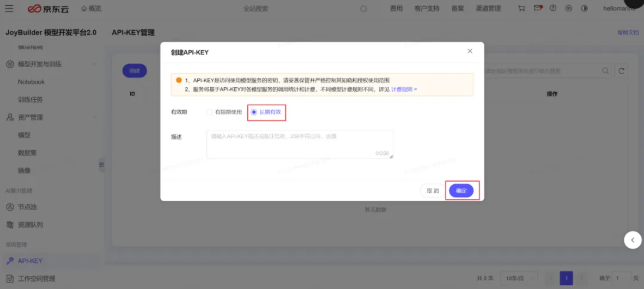The width and height of the screenshot is (644, 289).
Task: Confirm with the 确定 button
Action: 461,191
